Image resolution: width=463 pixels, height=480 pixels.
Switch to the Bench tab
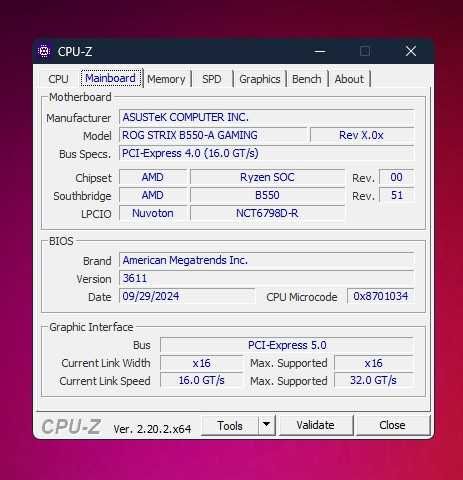(307, 79)
